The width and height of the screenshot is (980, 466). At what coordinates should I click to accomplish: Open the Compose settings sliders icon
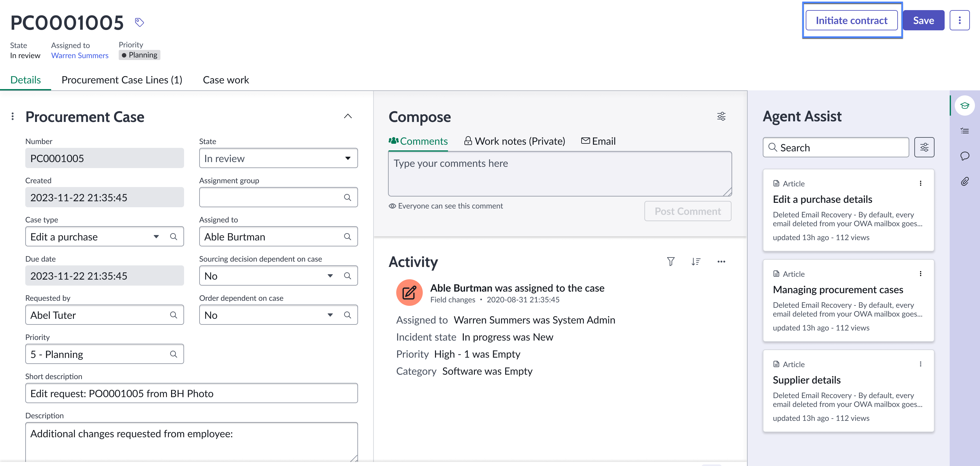[x=721, y=116]
